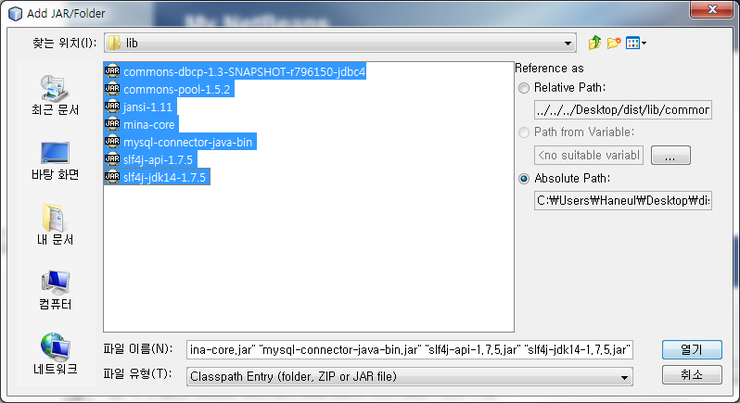Click the file name input field

[409, 350]
